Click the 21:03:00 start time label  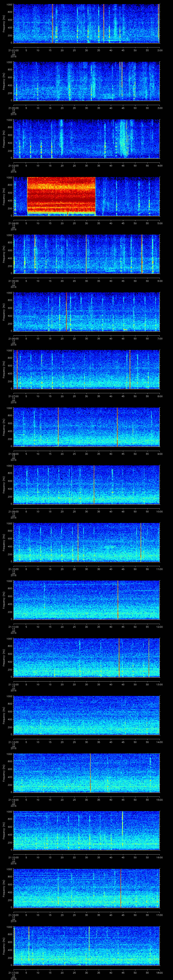pyautogui.click(x=13, y=166)
